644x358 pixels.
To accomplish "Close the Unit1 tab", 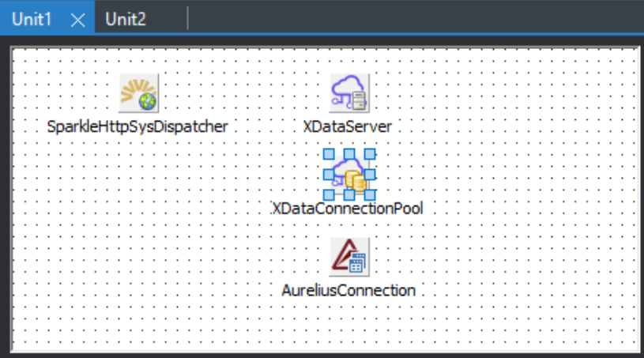I will click(77, 20).
